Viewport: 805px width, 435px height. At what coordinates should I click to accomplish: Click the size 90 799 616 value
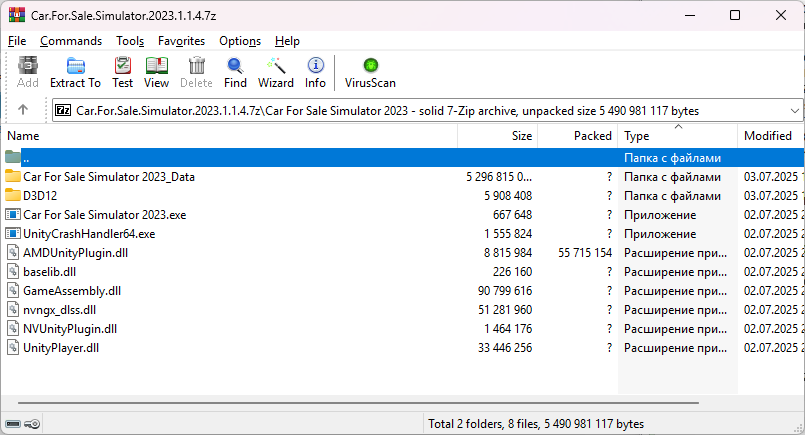505,291
